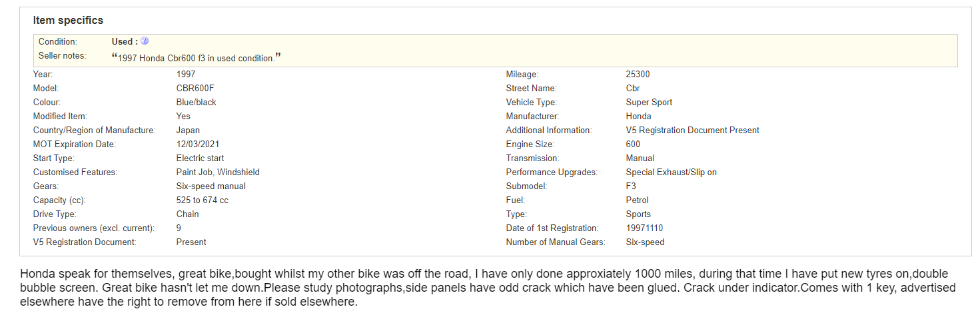The image size is (980, 315).
Task: Click the Customised Features value Paint Job, Windshield
Action: click(218, 172)
